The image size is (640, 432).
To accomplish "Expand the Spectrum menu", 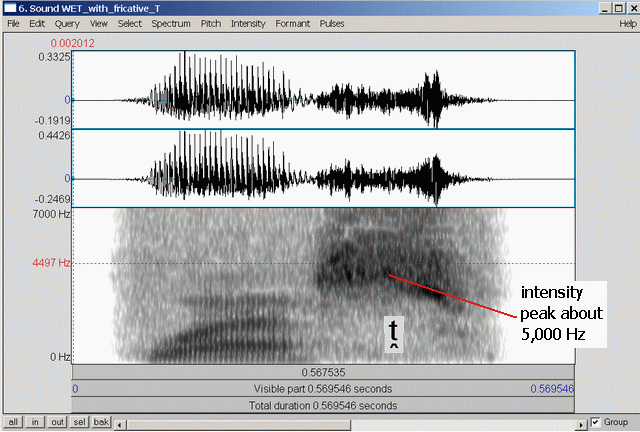I will coord(171,23).
